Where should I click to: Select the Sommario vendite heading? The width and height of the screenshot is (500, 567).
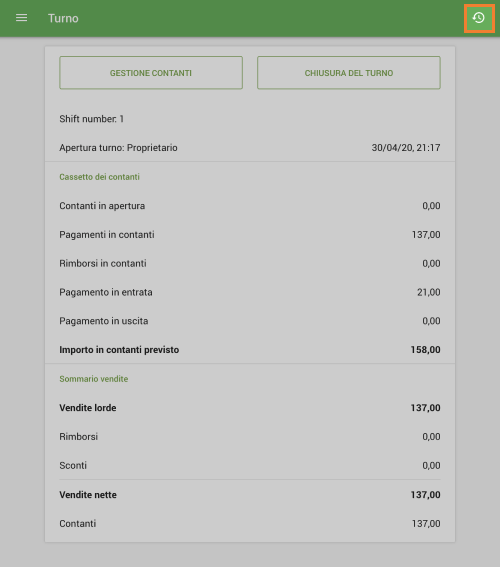click(94, 379)
